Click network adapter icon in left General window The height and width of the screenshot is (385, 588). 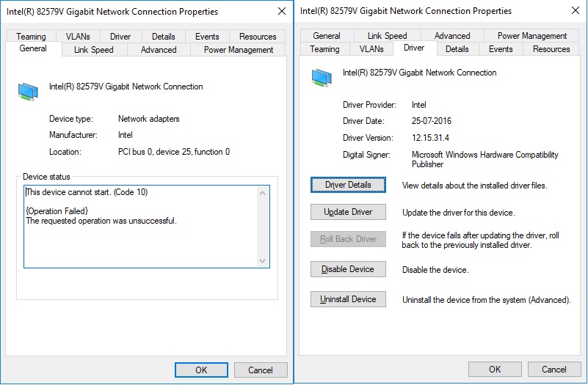pyautogui.click(x=28, y=92)
